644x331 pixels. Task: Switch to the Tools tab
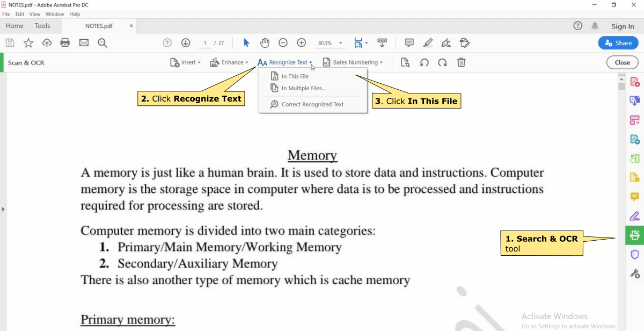(x=42, y=25)
